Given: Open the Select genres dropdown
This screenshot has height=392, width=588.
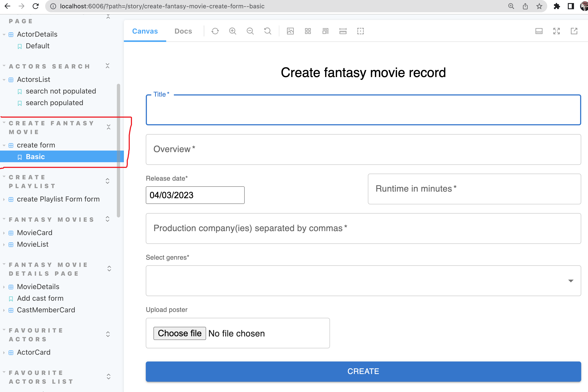Looking at the screenshot, I should [363, 281].
